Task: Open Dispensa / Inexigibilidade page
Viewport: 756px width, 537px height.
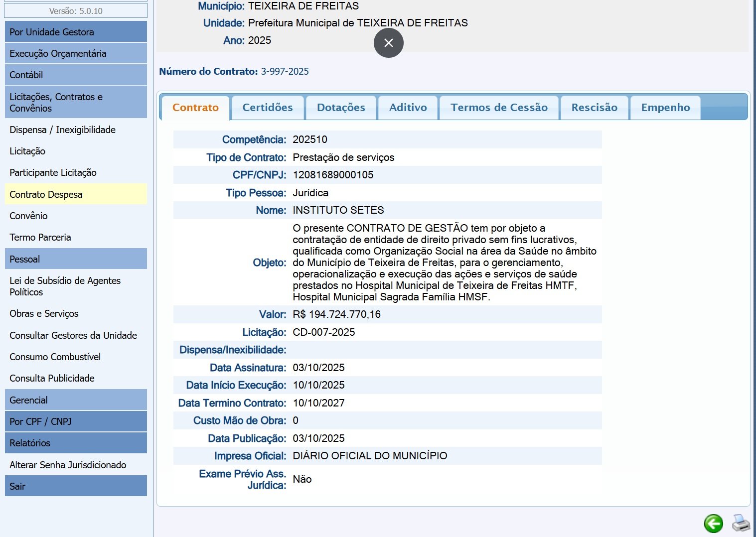Action: coord(76,130)
